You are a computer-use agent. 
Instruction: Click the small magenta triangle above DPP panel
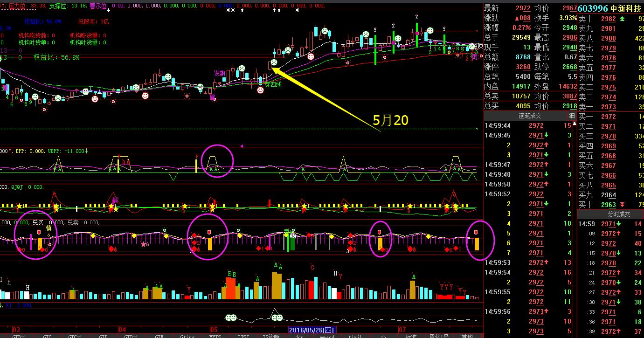[x=242, y=146]
